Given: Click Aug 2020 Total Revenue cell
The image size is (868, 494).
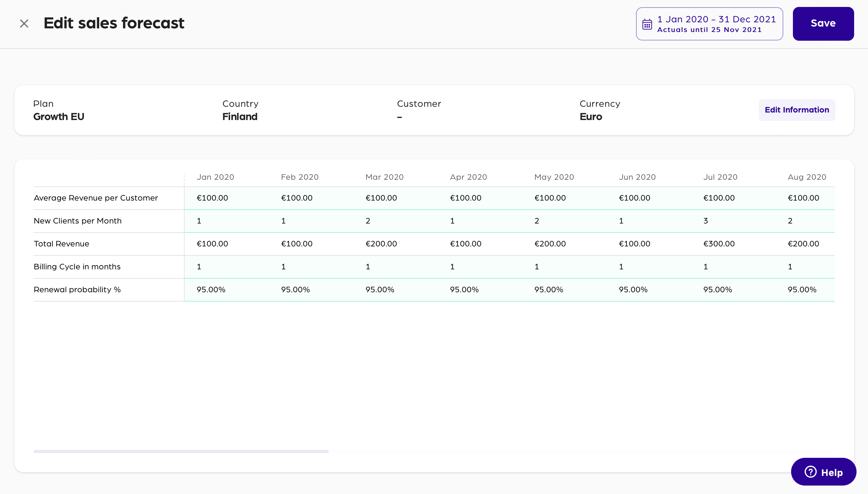Looking at the screenshot, I should click(x=803, y=244).
